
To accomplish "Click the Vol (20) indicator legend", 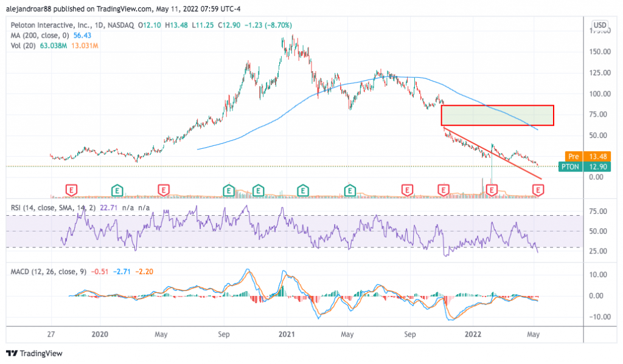I will pos(23,46).
